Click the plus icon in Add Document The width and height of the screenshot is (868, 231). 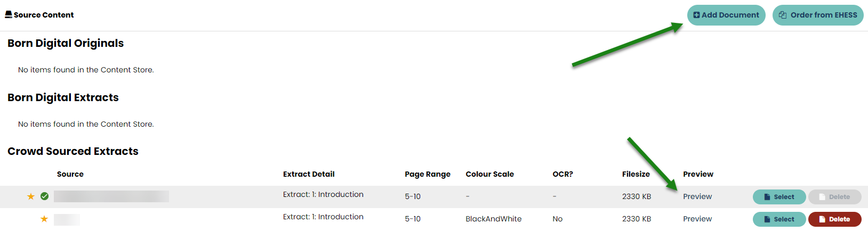[x=696, y=15]
